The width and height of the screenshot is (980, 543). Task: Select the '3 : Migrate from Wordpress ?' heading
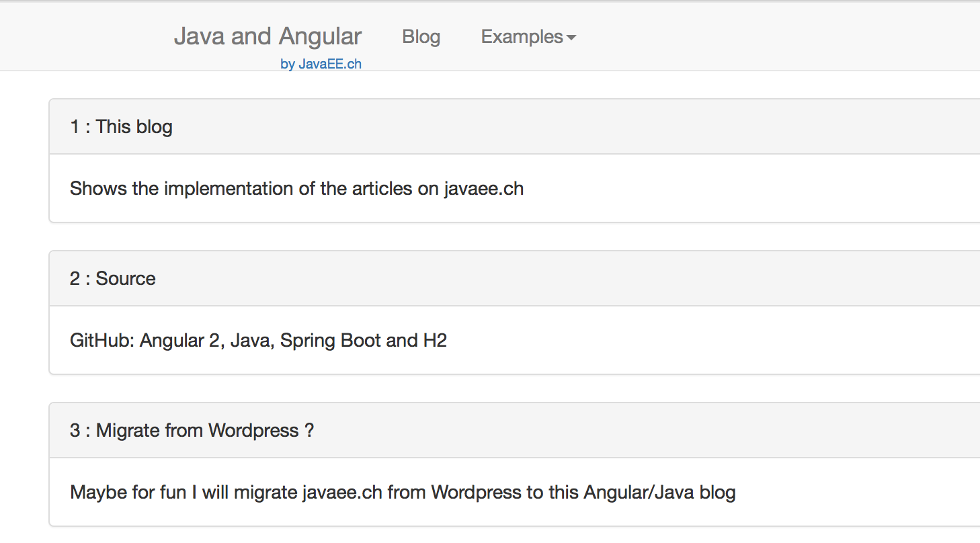[192, 430]
